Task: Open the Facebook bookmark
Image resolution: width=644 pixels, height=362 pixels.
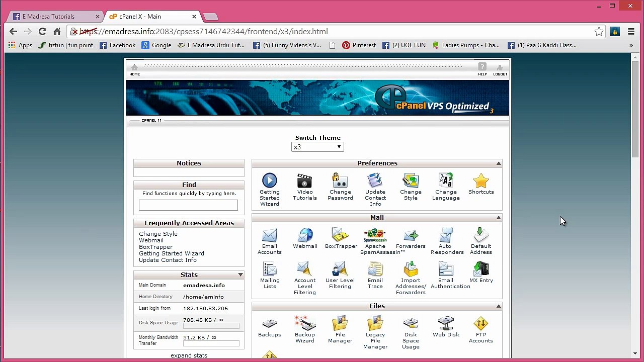Action: coord(118,45)
